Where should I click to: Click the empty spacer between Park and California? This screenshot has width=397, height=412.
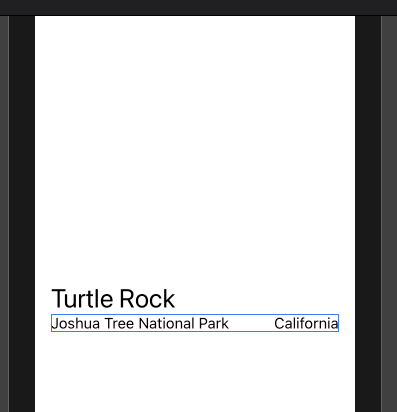point(251,323)
